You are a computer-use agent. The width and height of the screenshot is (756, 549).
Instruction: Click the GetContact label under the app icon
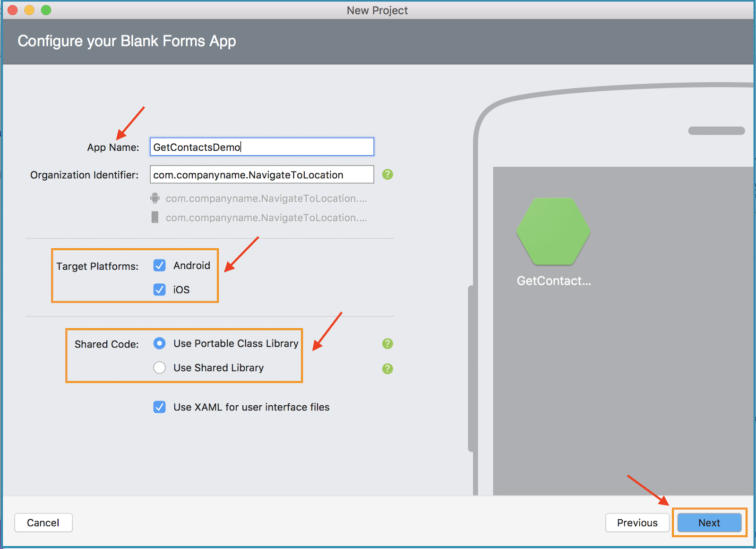553,280
